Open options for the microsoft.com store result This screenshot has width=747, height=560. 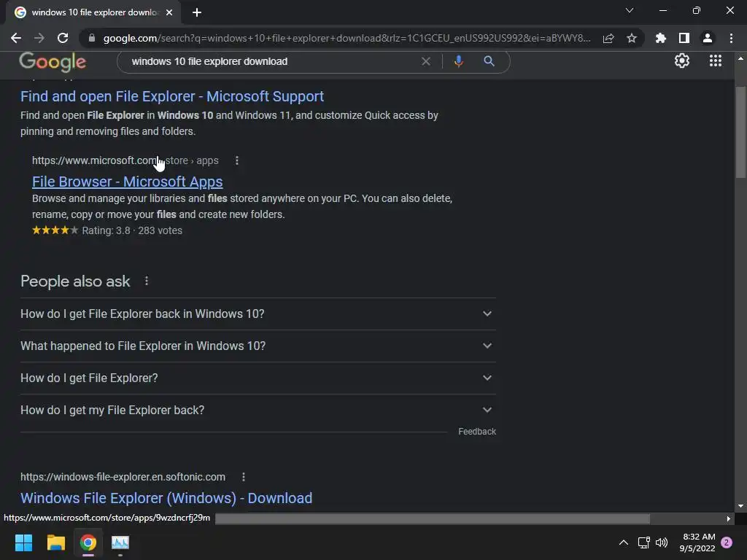(x=237, y=160)
